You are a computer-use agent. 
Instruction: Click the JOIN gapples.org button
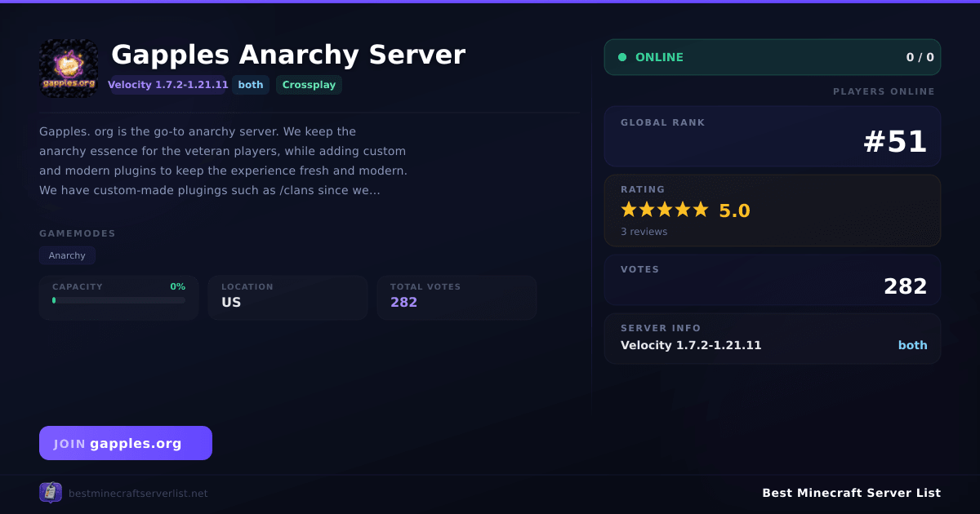pyautogui.click(x=126, y=443)
